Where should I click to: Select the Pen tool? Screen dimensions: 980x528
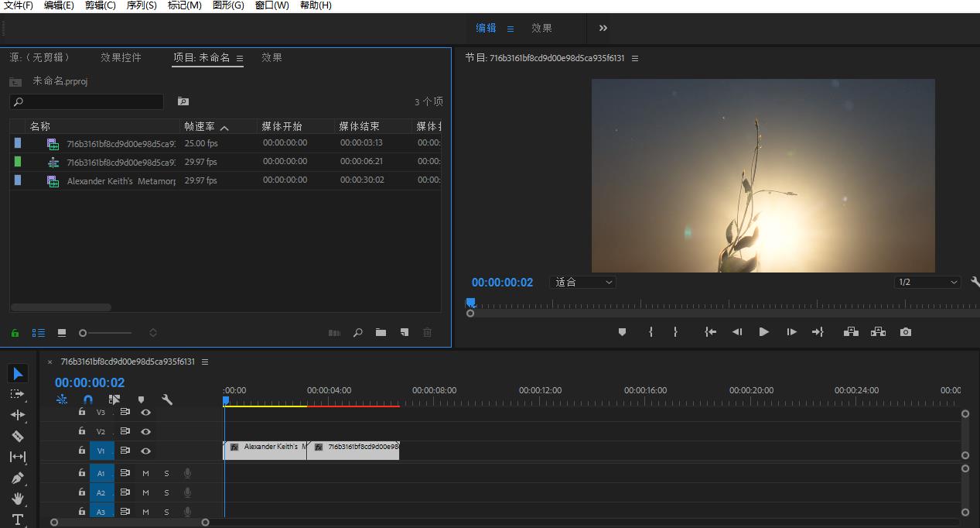(x=18, y=478)
